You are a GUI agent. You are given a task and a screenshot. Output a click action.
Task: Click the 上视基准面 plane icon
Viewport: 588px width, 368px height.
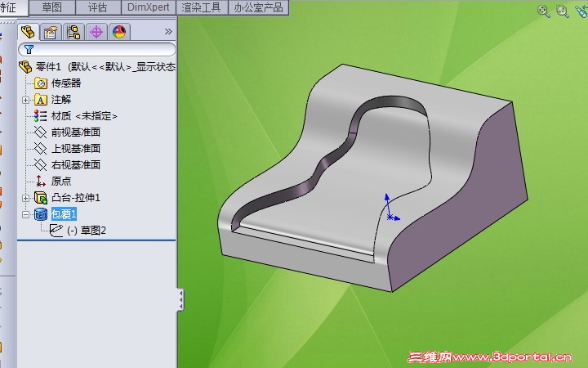click(40, 148)
